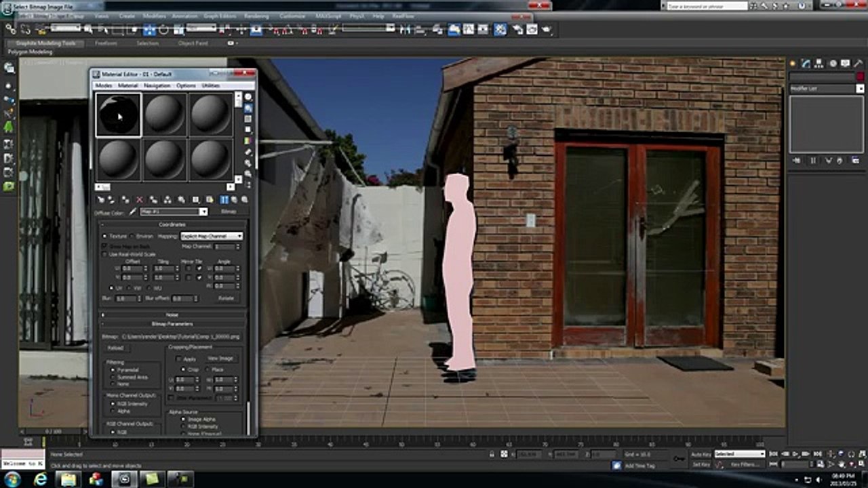The width and height of the screenshot is (868, 488).
Task: Switch to the Object Paint ribbon tab
Action: click(193, 43)
